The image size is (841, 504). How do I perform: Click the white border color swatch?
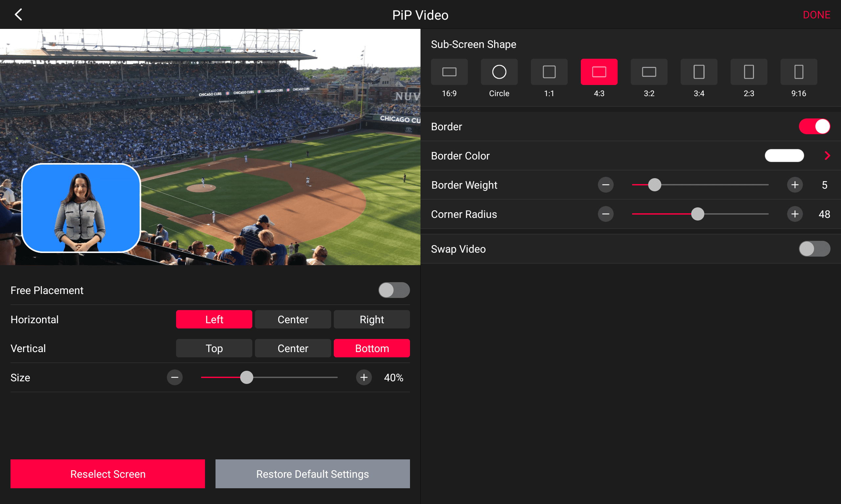(x=784, y=156)
